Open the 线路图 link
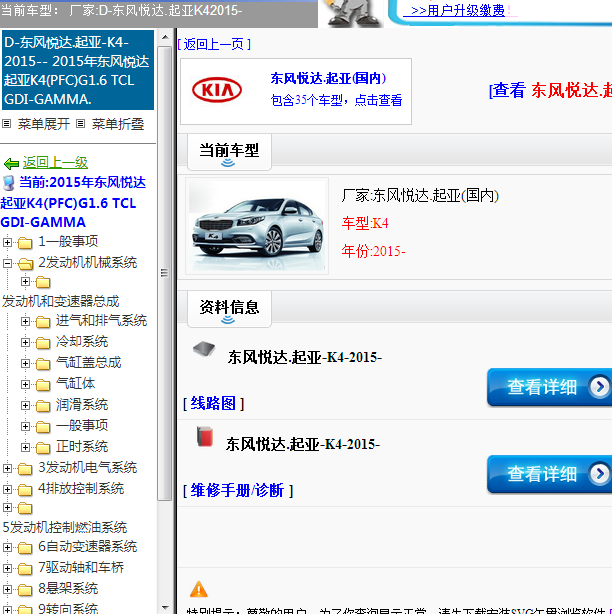This screenshot has width=612, height=614. tap(213, 404)
